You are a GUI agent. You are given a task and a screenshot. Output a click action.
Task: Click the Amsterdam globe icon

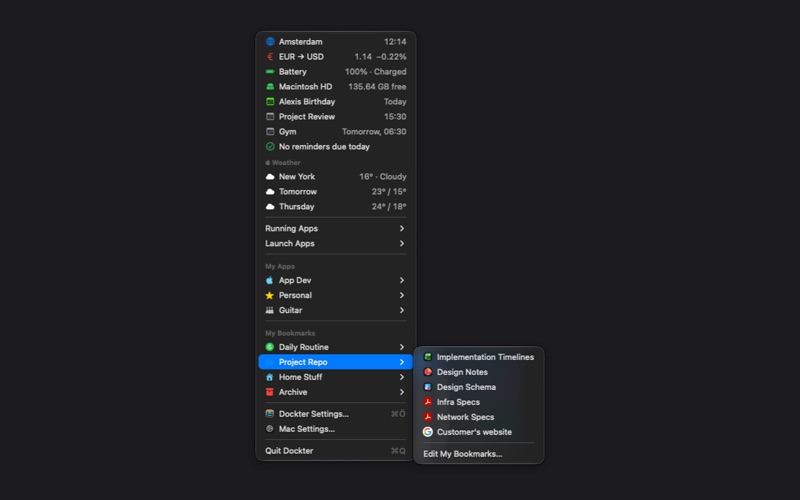pyautogui.click(x=270, y=41)
